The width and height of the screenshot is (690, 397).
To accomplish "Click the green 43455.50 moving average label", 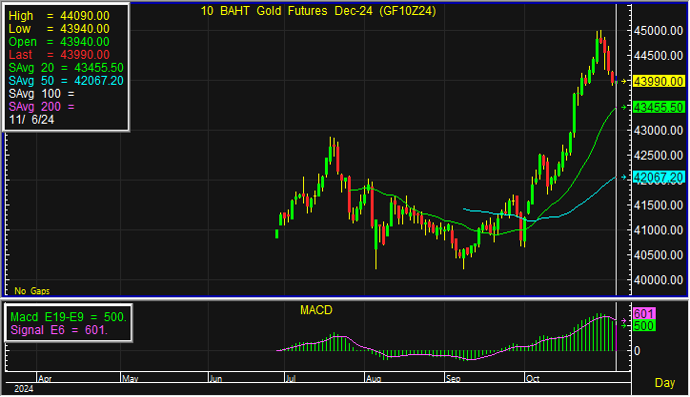I will (658, 107).
